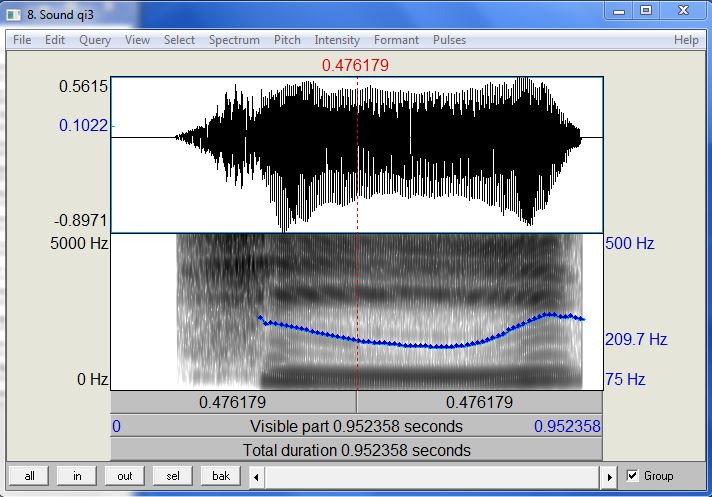The image size is (712, 497).
Task: Open the Intensity menu
Action: (337, 40)
